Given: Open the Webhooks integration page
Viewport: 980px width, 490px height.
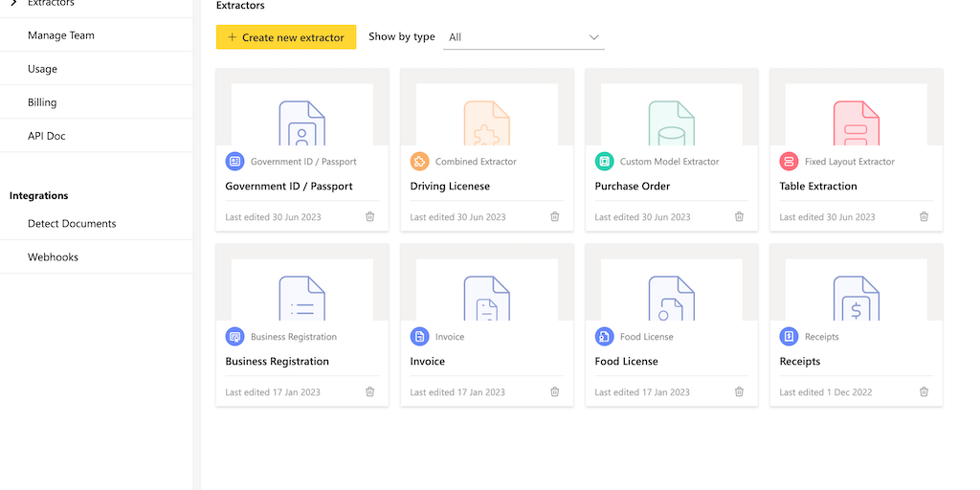Looking at the screenshot, I should coord(53,257).
